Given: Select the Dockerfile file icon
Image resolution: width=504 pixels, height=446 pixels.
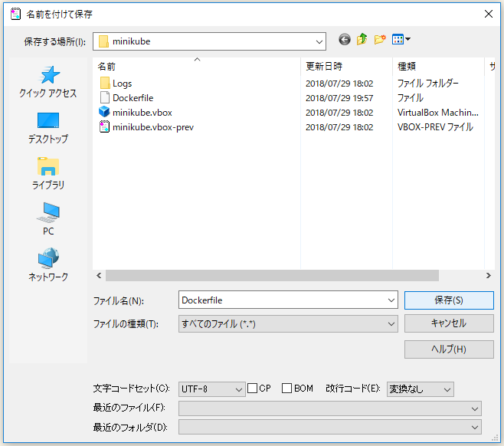Looking at the screenshot, I should click(105, 98).
